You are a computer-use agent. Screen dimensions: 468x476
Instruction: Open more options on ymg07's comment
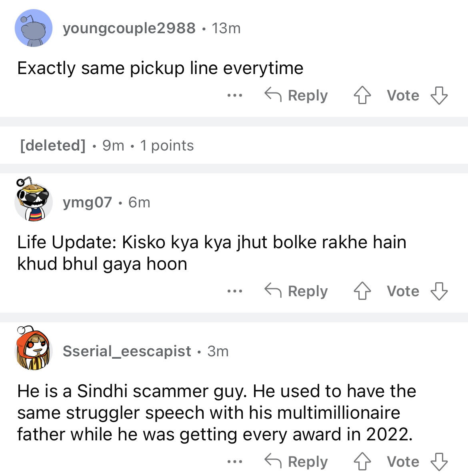(234, 291)
